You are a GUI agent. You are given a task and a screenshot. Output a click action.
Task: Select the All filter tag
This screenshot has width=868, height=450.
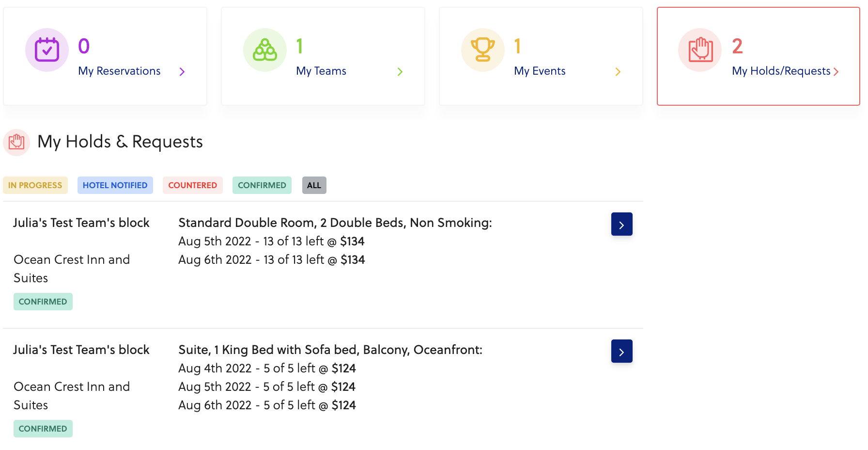tap(314, 185)
